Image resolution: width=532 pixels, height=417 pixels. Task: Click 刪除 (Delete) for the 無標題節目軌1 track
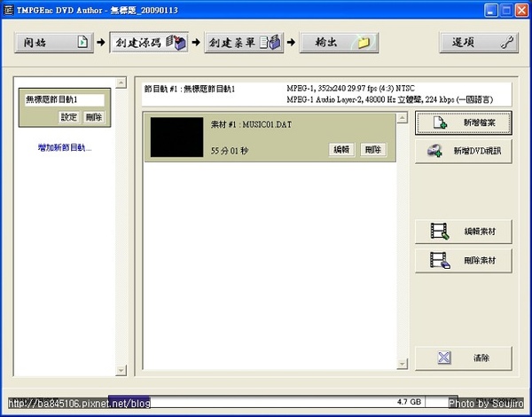coord(94,117)
